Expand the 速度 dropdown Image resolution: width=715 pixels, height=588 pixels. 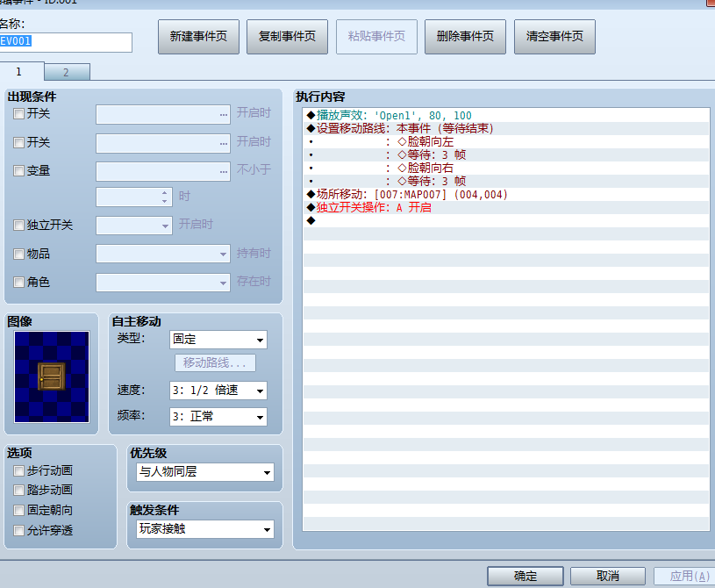[218, 391]
